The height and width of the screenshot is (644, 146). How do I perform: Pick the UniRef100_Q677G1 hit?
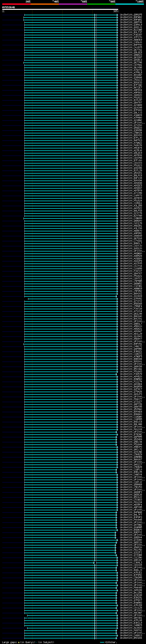pyautogui.click(x=131, y=50)
